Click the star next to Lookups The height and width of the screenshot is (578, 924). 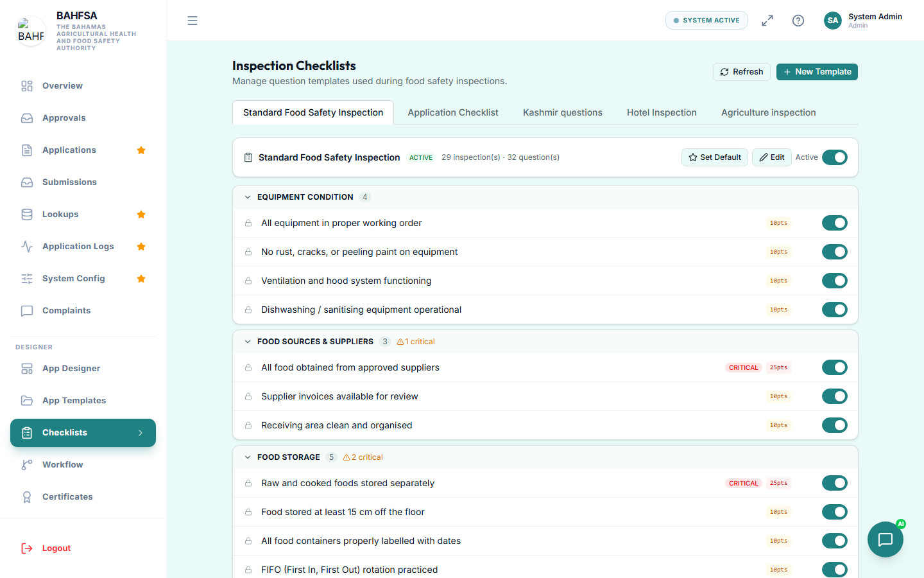tap(141, 215)
